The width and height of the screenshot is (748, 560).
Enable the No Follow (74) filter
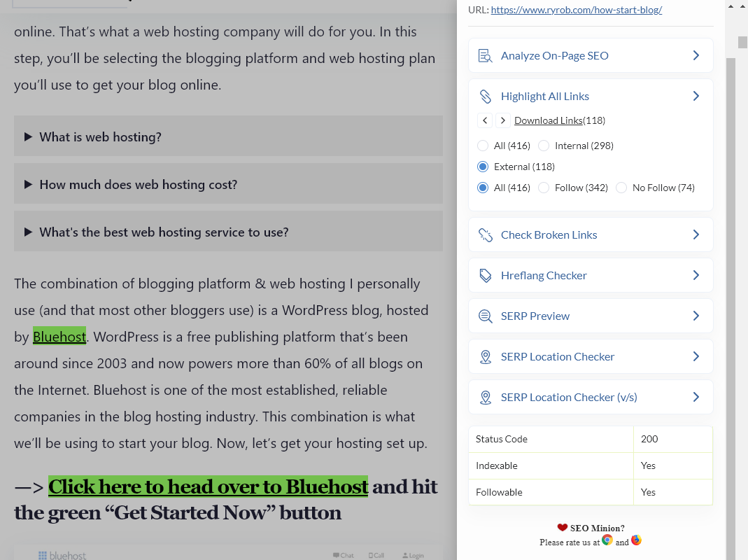[621, 188]
